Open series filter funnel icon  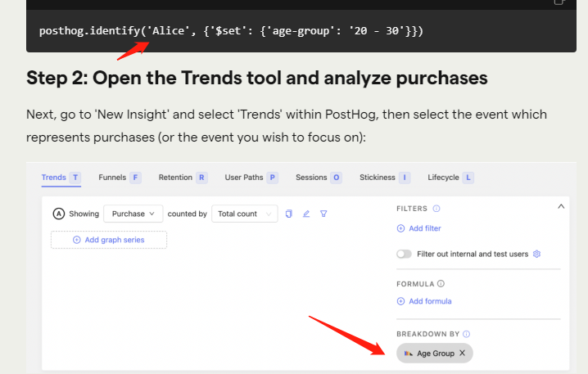pyautogui.click(x=323, y=214)
